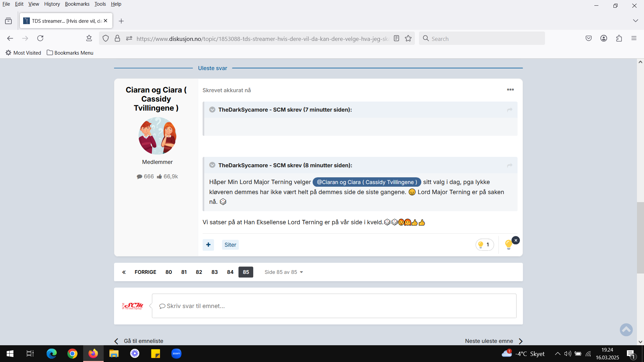Click the page vertical scrollbar thumb
The image size is (644, 362).
click(640, 238)
